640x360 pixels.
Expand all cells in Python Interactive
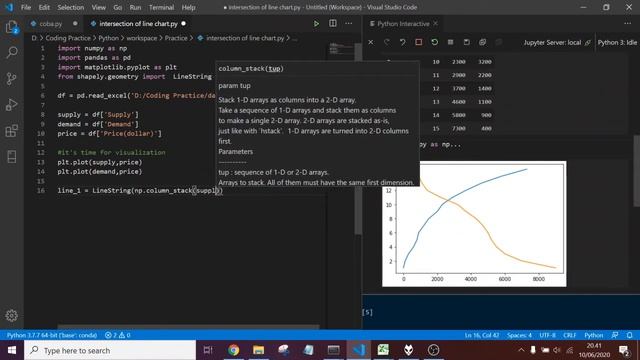[x=482, y=42]
